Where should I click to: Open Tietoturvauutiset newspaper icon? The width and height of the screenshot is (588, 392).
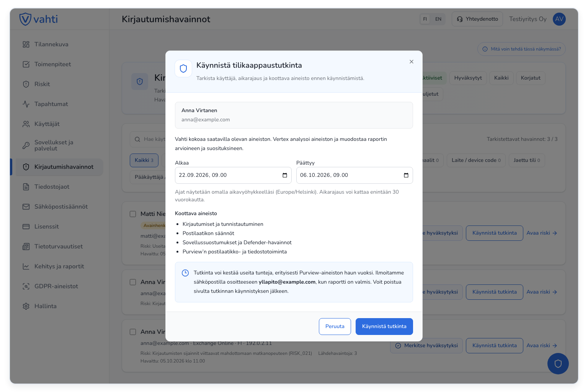26,247
